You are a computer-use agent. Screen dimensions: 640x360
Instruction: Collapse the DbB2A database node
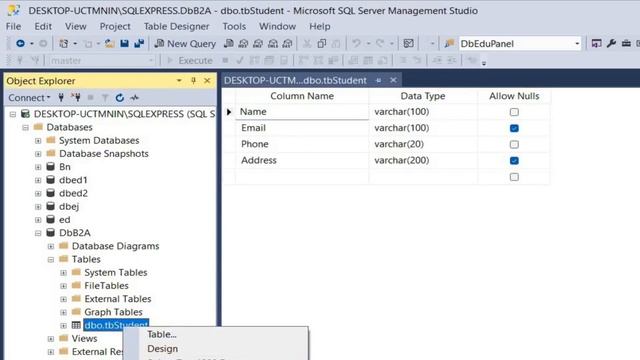(38, 233)
